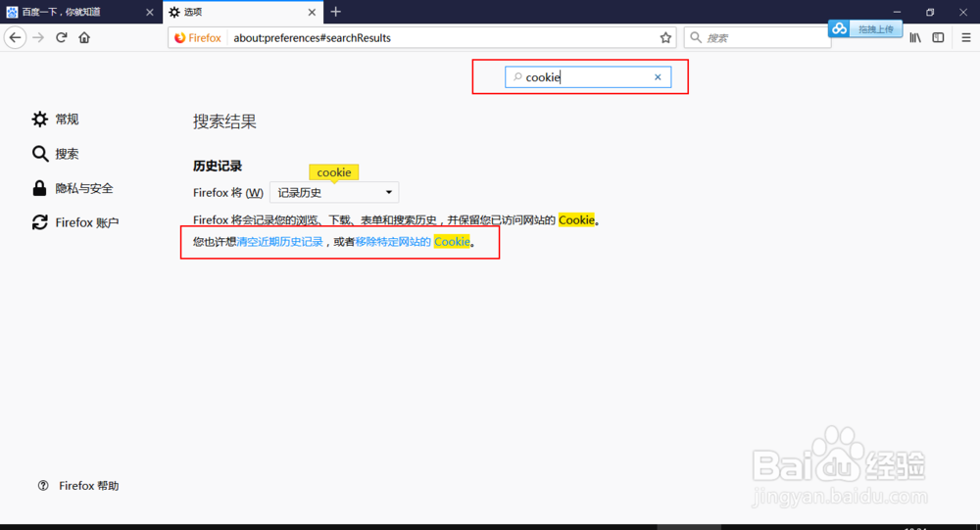
Task: Click the forward navigation arrow
Action: 38,37
